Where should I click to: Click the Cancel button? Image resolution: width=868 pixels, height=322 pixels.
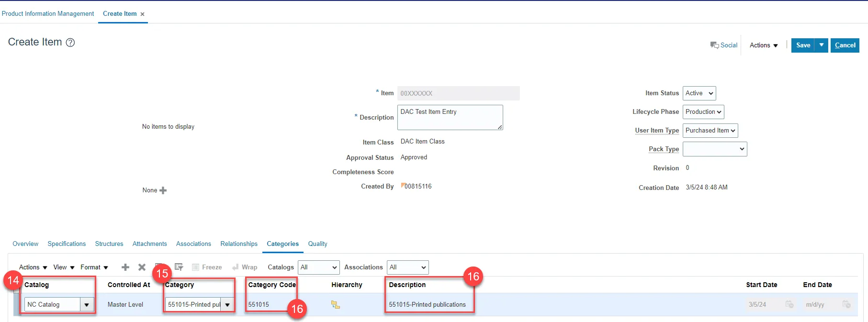point(845,45)
